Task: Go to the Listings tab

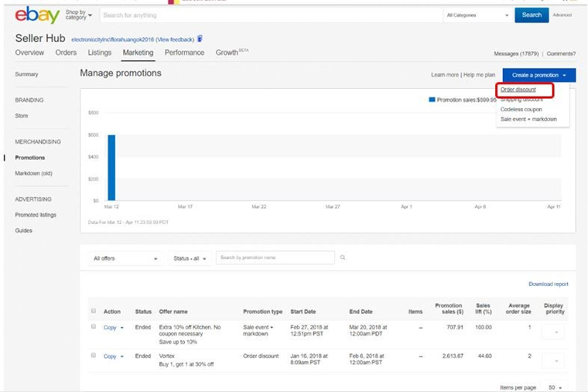Action: (99, 53)
